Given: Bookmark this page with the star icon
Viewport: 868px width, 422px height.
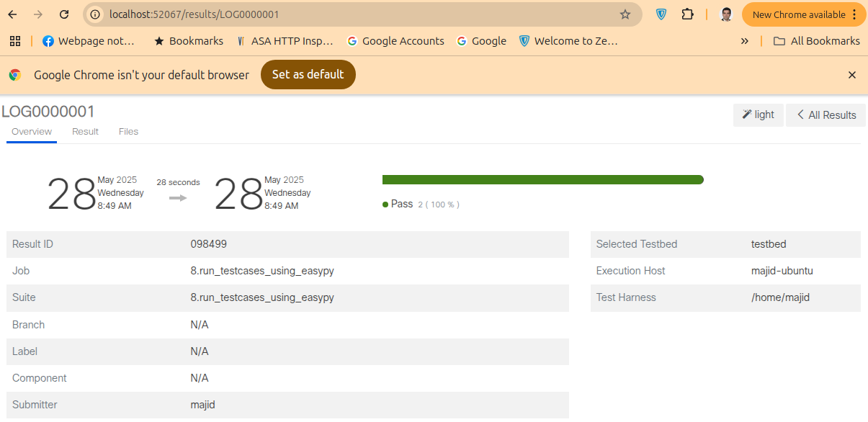Looking at the screenshot, I should coord(625,14).
